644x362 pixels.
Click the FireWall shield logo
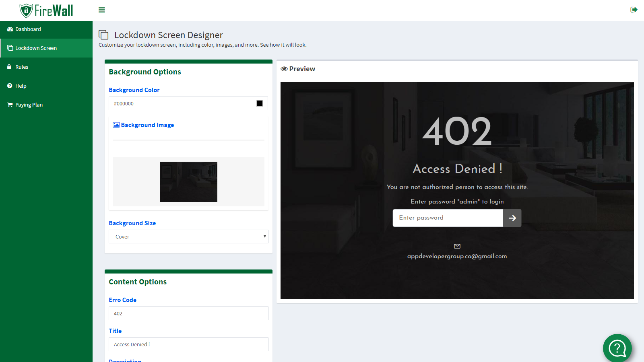[x=27, y=10]
